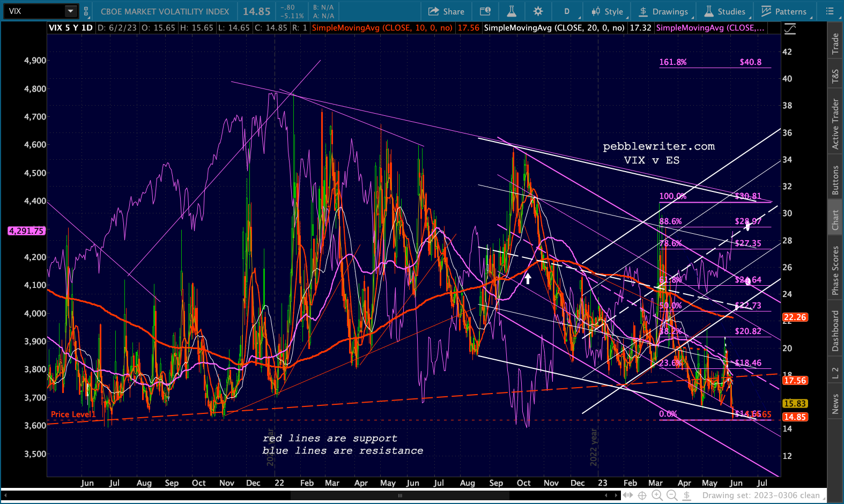The image size is (844, 504).
Task: Open the Patterns button
Action: click(783, 11)
